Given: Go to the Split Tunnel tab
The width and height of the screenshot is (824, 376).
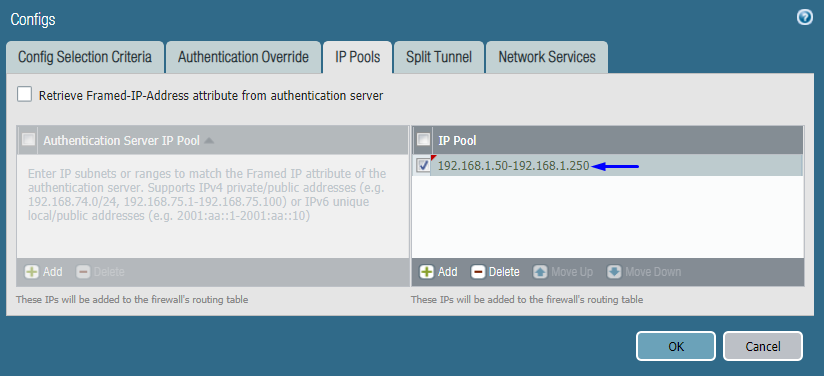Looking at the screenshot, I should tap(439, 57).
